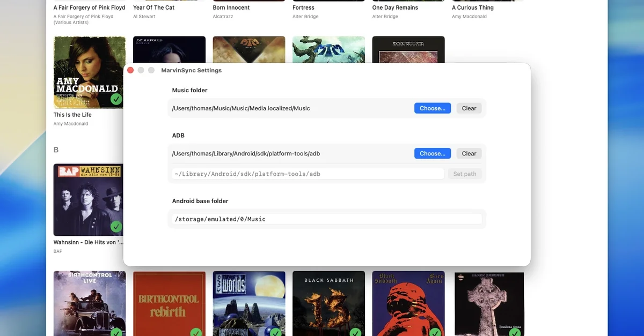
Task: Click the Android base folder field
Action: 327,219
